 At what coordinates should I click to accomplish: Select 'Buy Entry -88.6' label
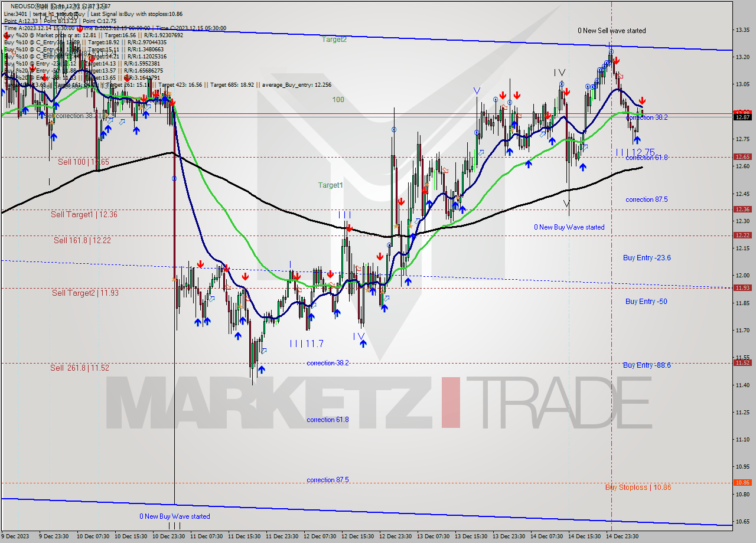tap(647, 365)
